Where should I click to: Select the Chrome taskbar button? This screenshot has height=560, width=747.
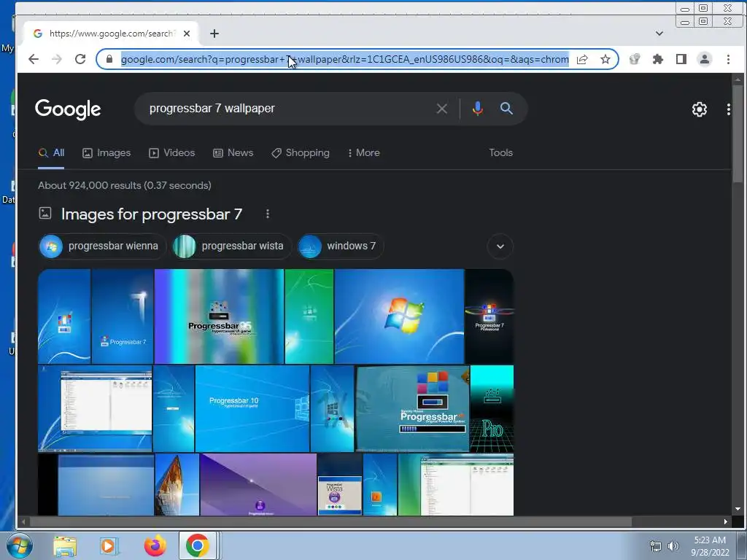click(198, 545)
